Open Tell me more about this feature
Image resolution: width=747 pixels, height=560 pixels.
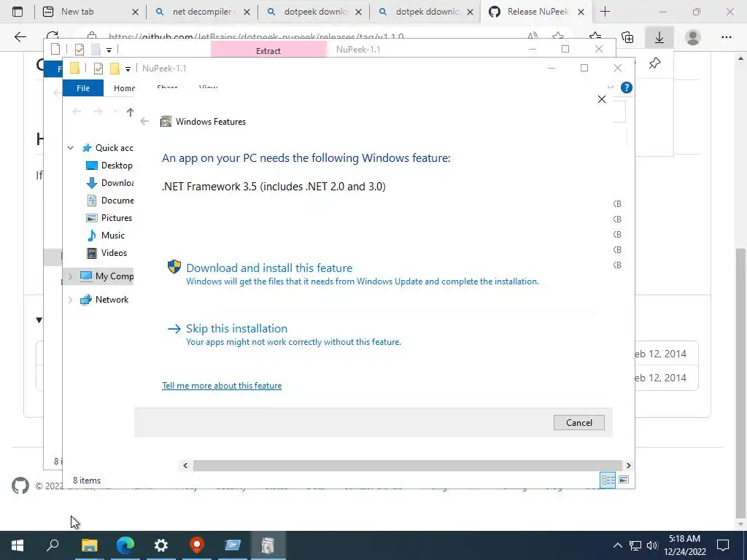[x=222, y=386]
